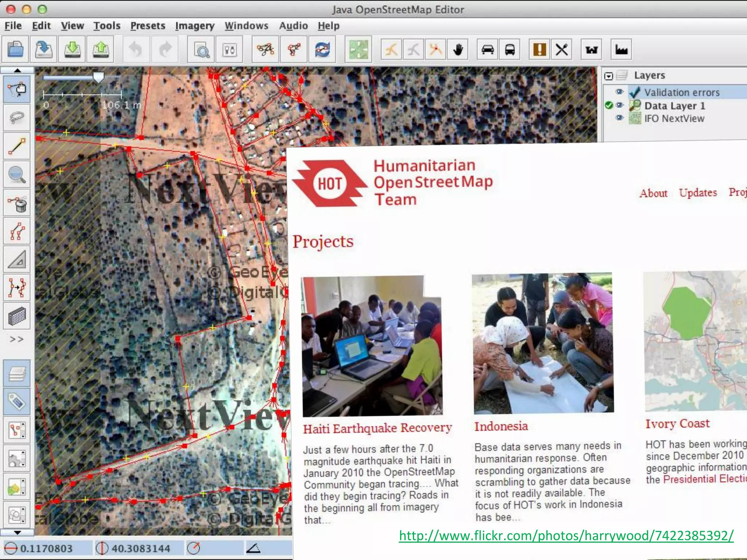Hide the Data Layer 1 eye icon
747x560 pixels.
[x=619, y=105]
